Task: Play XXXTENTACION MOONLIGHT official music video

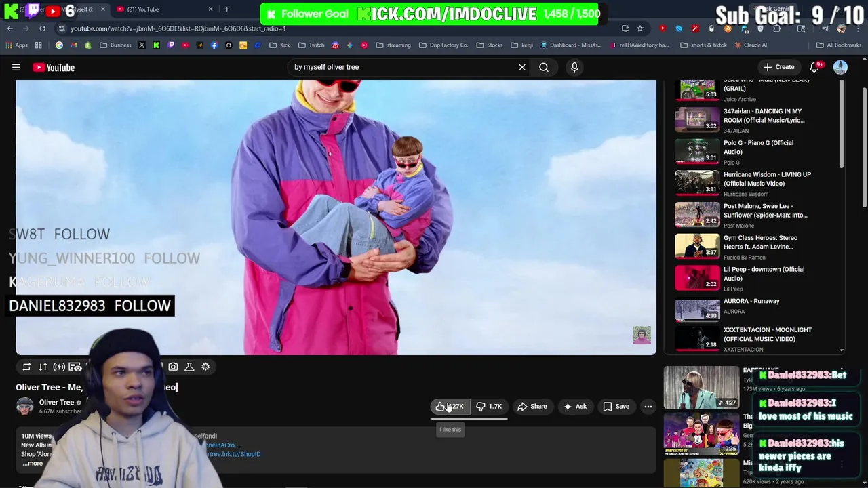Action: pyautogui.click(x=758, y=339)
